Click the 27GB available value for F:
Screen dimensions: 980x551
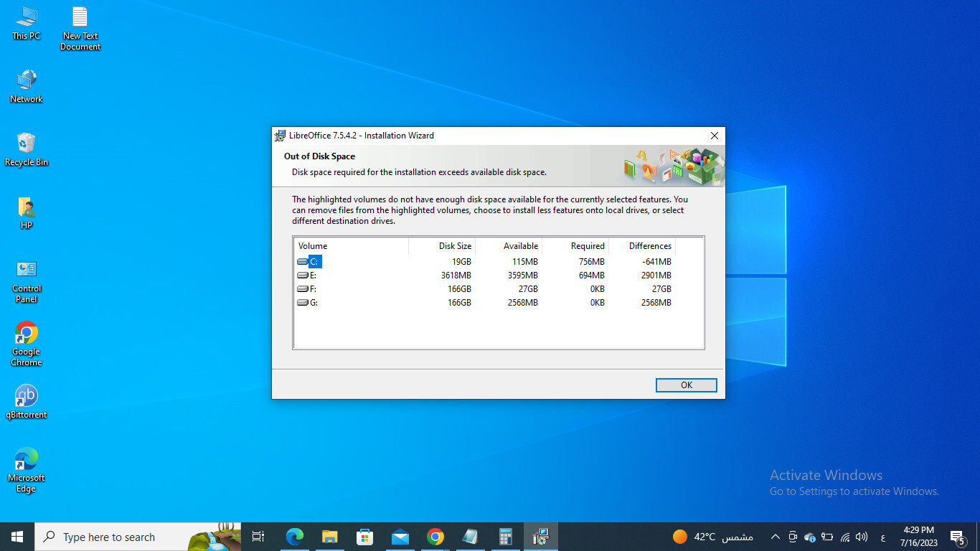point(528,289)
